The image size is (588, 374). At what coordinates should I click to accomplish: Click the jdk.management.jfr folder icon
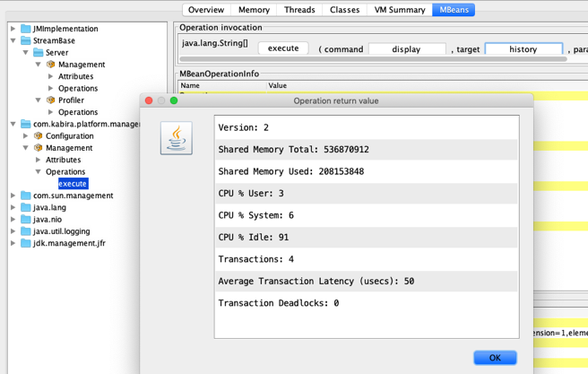pyautogui.click(x=26, y=243)
